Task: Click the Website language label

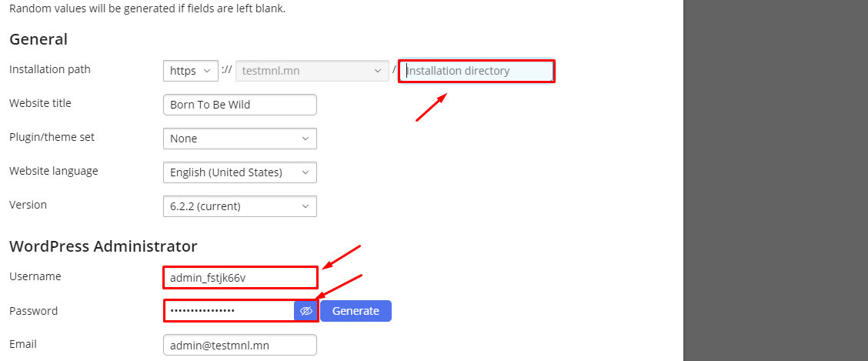Action: (54, 171)
